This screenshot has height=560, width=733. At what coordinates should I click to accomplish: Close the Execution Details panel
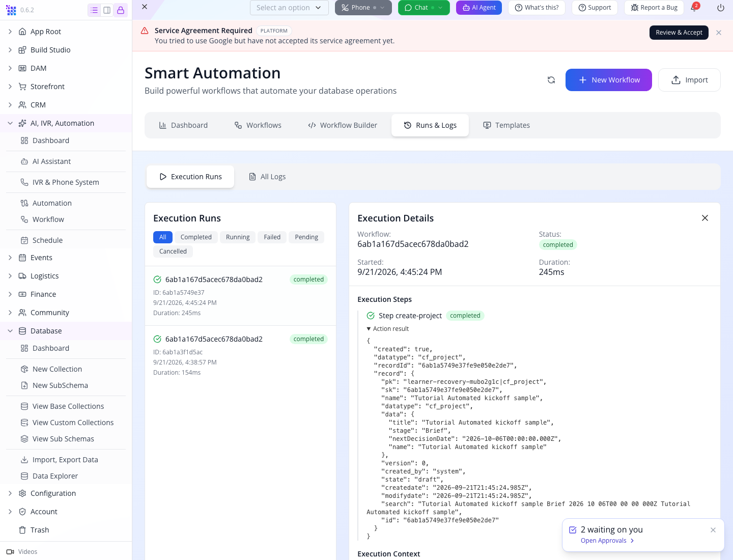(x=705, y=218)
